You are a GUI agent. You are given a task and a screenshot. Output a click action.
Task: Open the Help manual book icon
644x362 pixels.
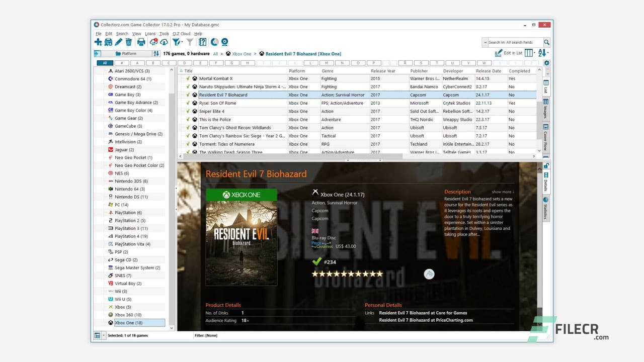[202, 42]
